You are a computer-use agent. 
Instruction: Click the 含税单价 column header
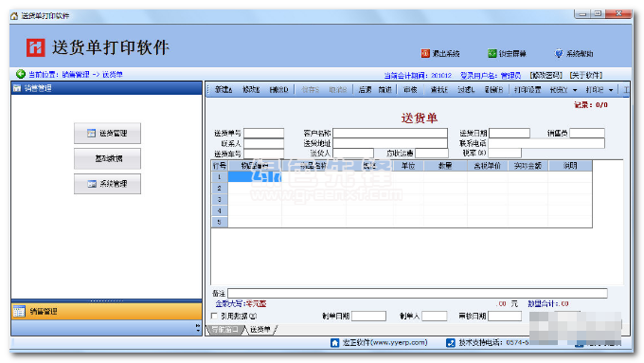(x=488, y=166)
